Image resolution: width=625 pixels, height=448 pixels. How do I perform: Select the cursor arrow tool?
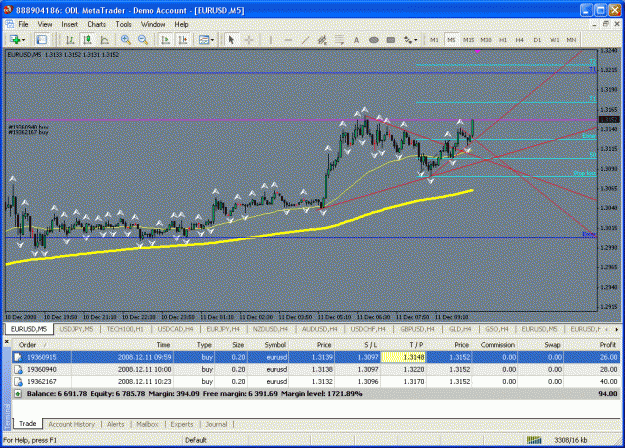231,40
